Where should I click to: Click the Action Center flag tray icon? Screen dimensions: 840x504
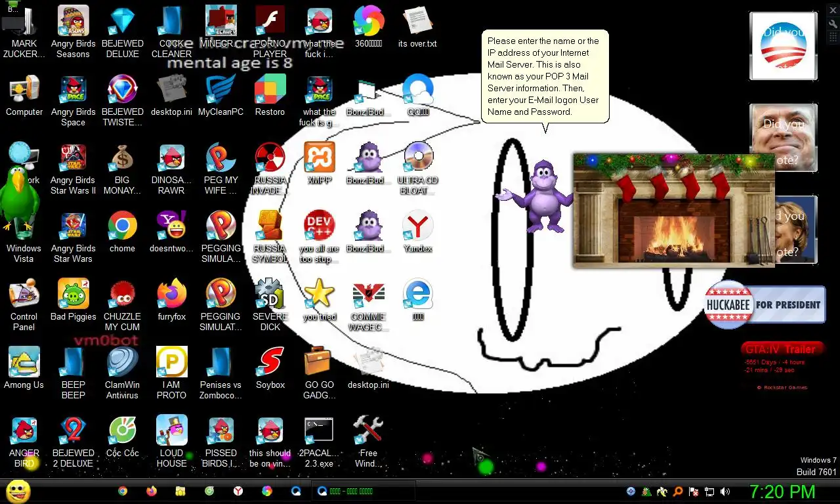coord(694,491)
